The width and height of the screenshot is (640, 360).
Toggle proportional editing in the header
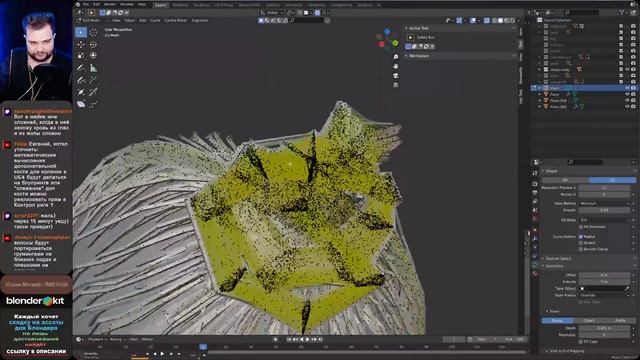point(318,13)
